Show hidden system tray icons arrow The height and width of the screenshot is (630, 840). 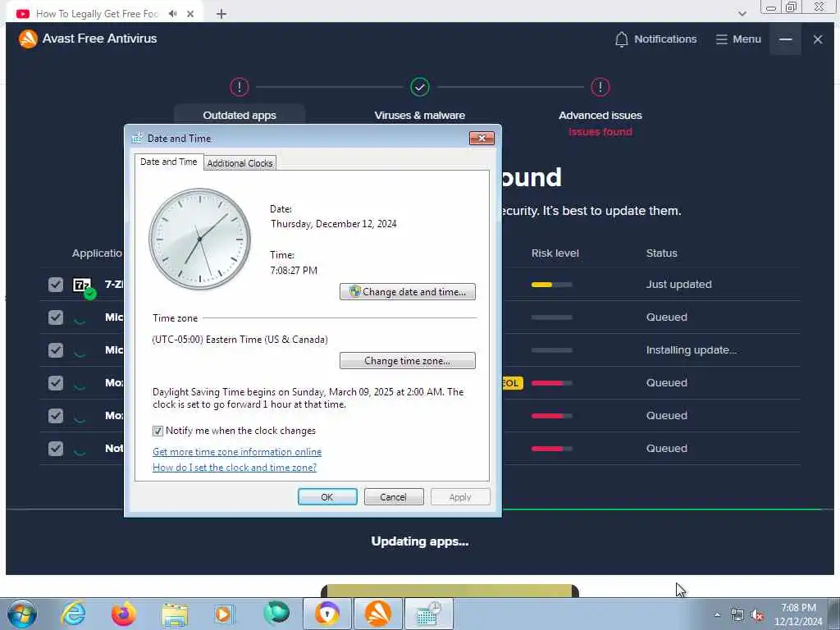tap(717, 614)
